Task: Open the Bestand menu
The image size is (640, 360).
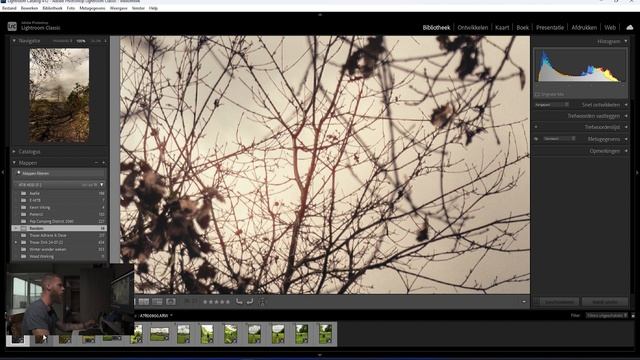Action: (9, 8)
